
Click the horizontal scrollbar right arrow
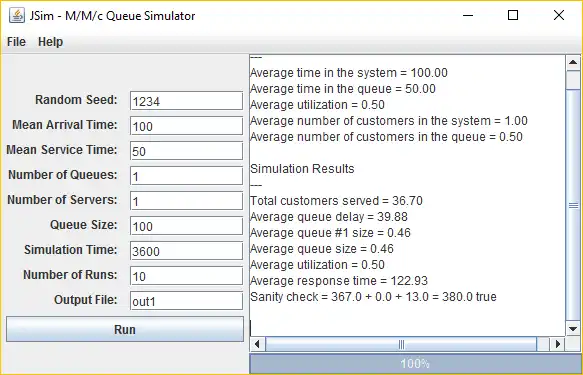(x=557, y=344)
